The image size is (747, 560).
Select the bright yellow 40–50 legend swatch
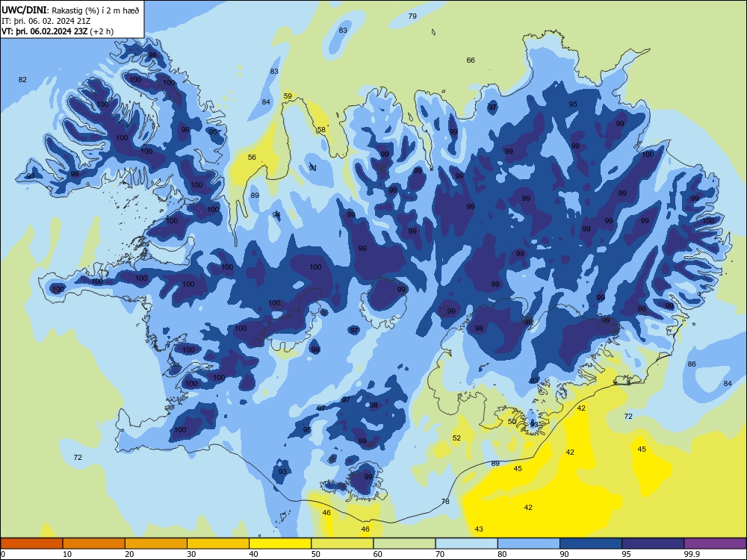click(280, 544)
